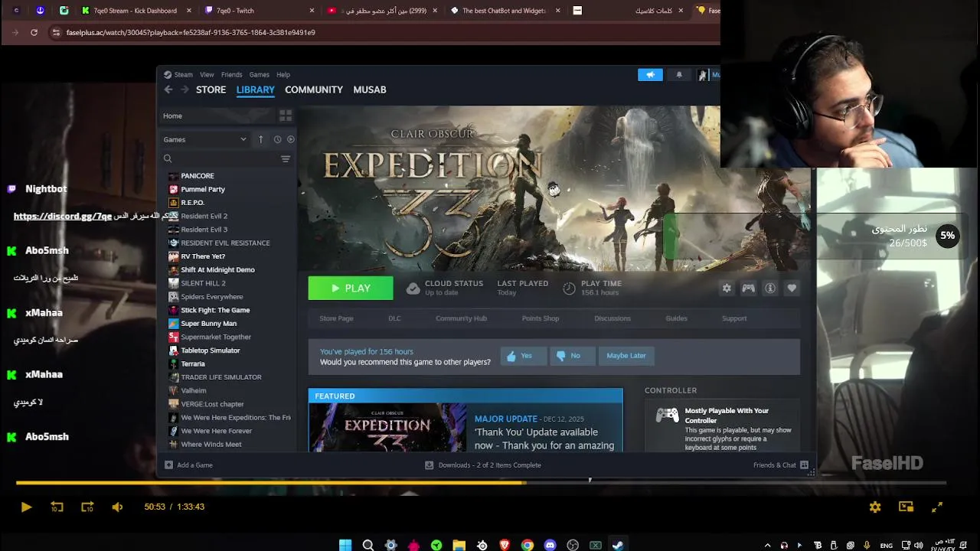Open the Help menu in Steam
This screenshot has width=980, height=551.
point(283,75)
